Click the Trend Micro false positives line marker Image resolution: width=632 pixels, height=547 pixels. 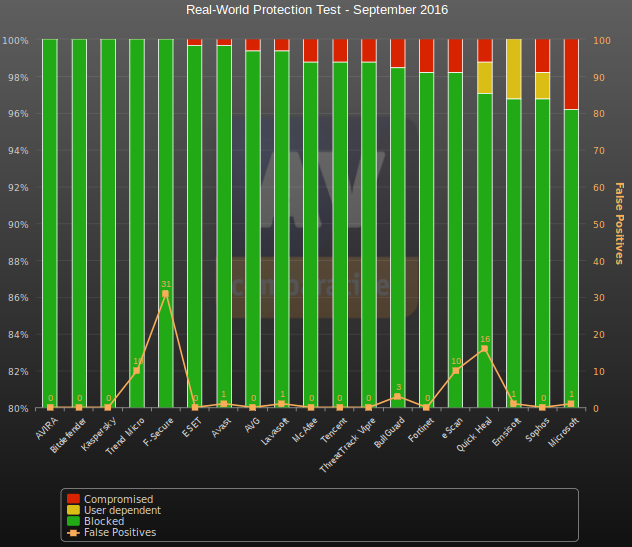pos(137,371)
